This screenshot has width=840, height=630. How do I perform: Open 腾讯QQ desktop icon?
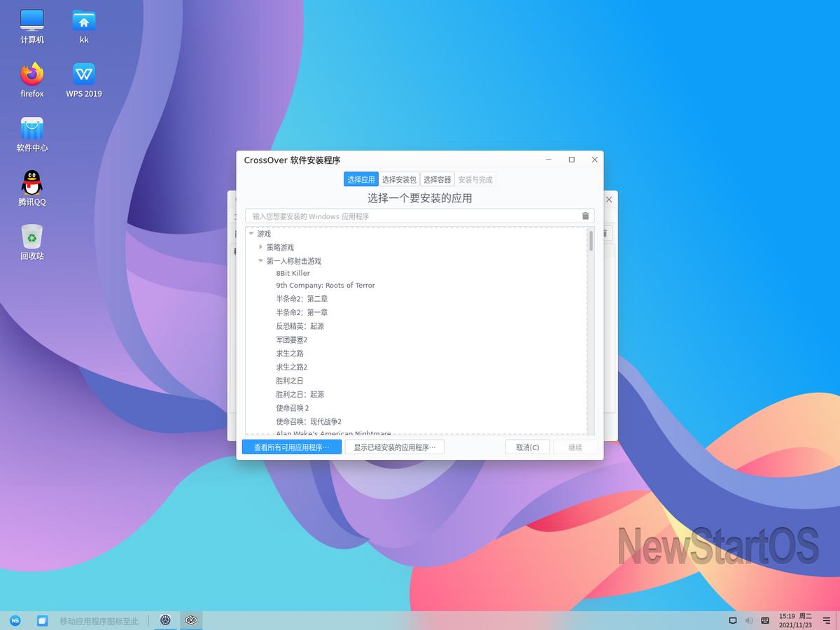click(32, 188)
